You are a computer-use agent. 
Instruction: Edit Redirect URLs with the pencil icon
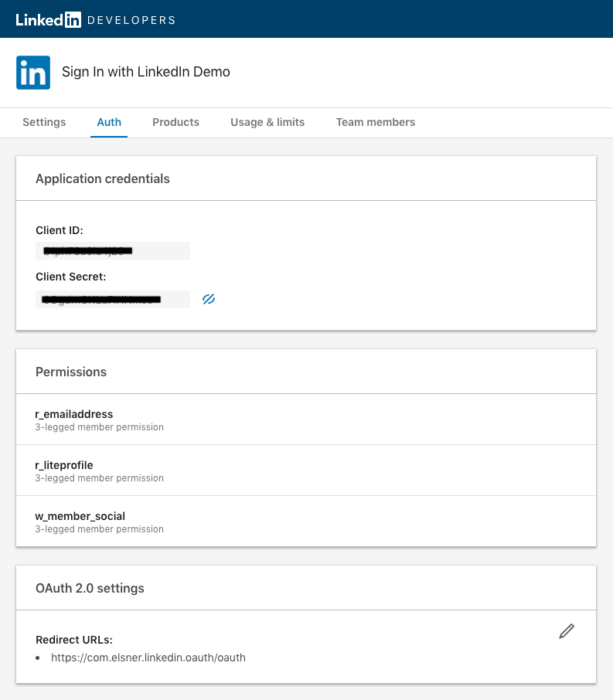click(x=567, y=631)
